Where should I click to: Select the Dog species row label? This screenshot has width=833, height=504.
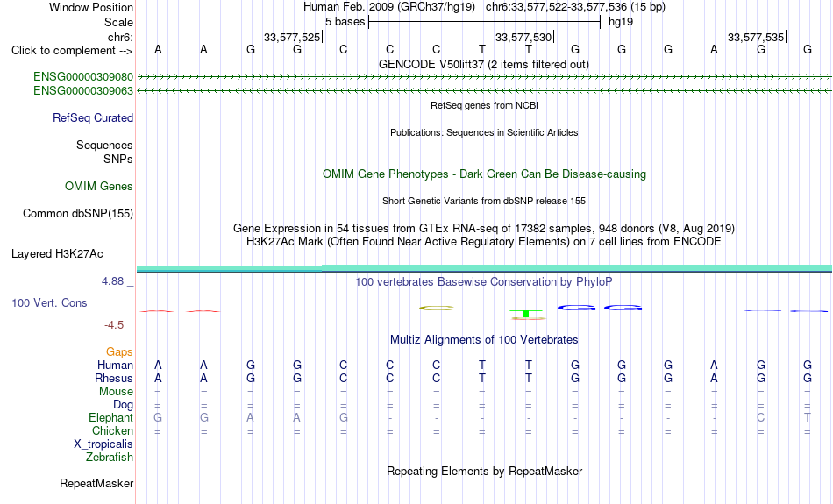point(123,405)
